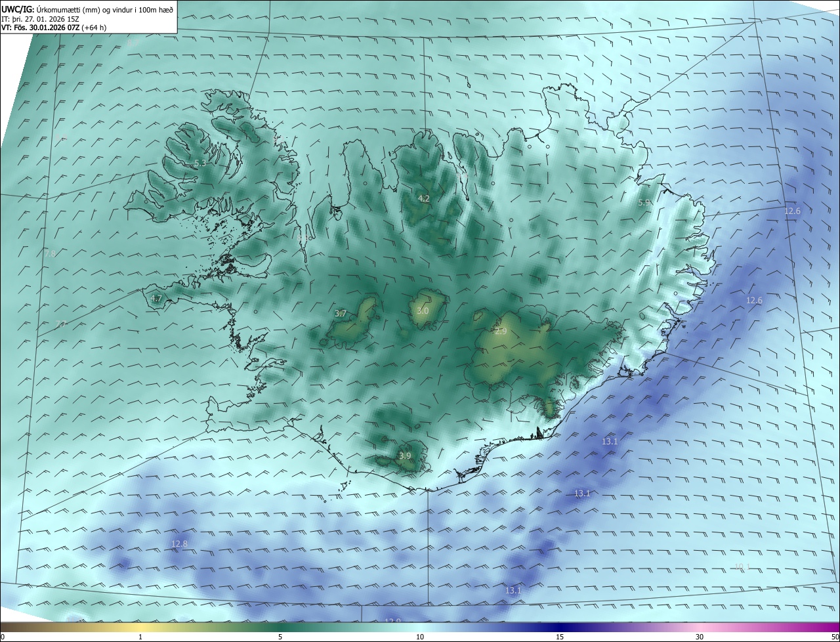Click the 5 tick on the color scale
This screenshot has width=840, height=642.
point(280,637)
